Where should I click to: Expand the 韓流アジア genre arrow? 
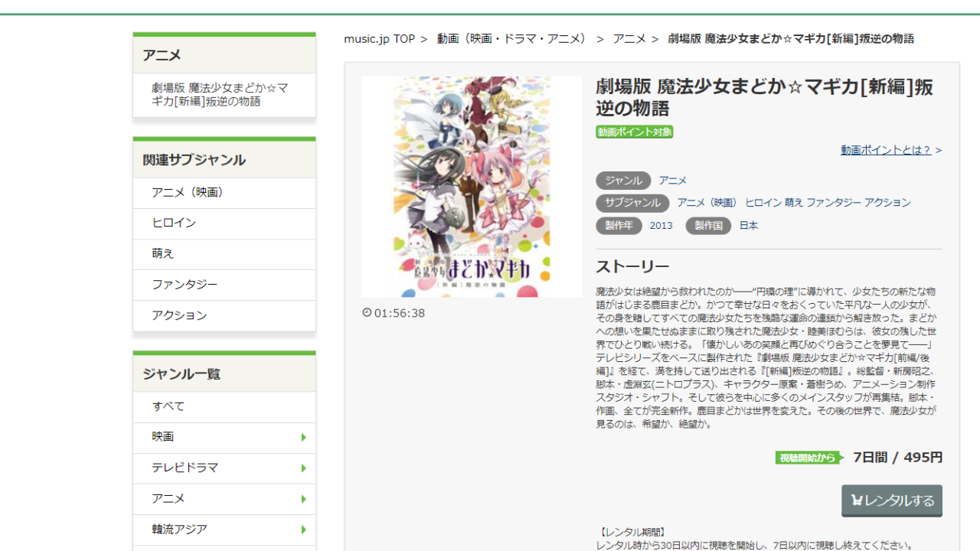click(x=304, y=530)
